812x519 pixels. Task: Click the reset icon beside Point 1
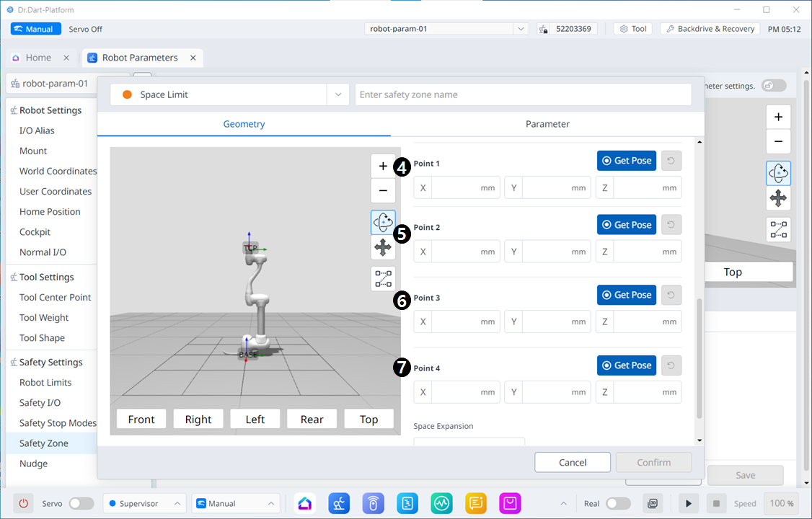click(671, 161)
